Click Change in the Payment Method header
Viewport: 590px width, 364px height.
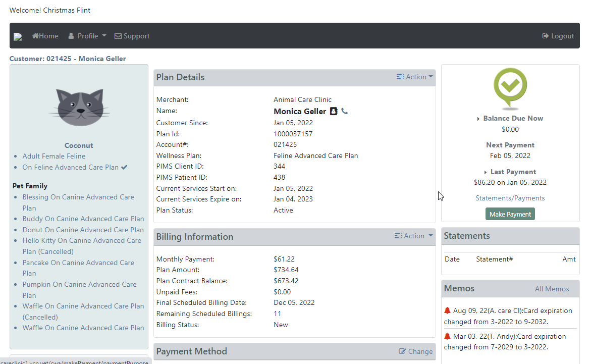(x=416, y=351)
